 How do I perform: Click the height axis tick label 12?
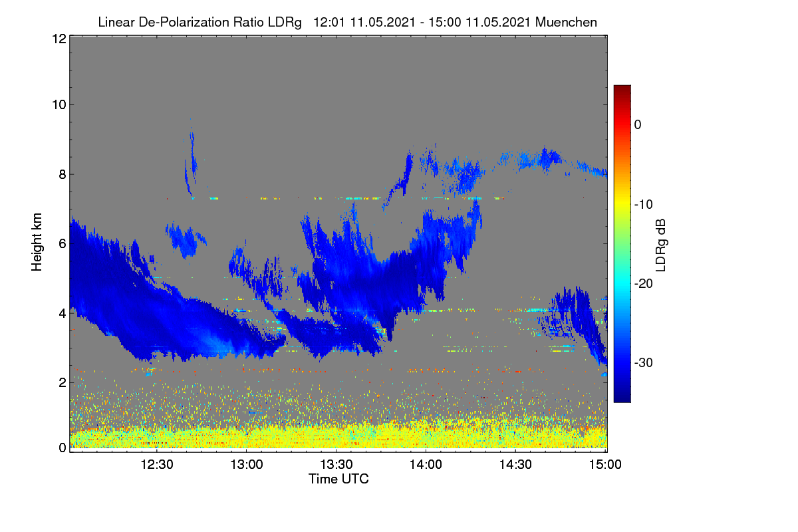pos(59,39)
